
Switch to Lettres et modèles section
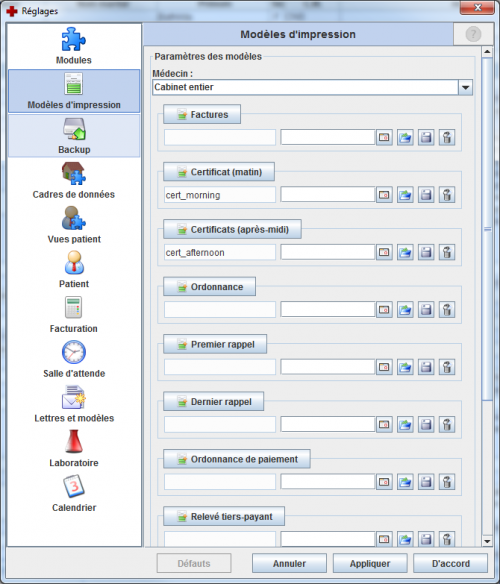tap(74, 404)
